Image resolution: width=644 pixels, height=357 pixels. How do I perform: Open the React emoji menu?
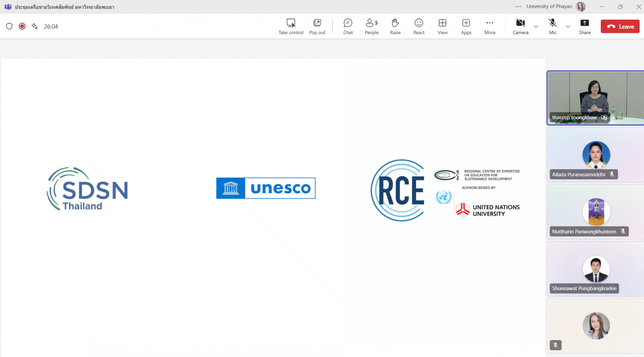pyautogui.click(x=419, y=26)
